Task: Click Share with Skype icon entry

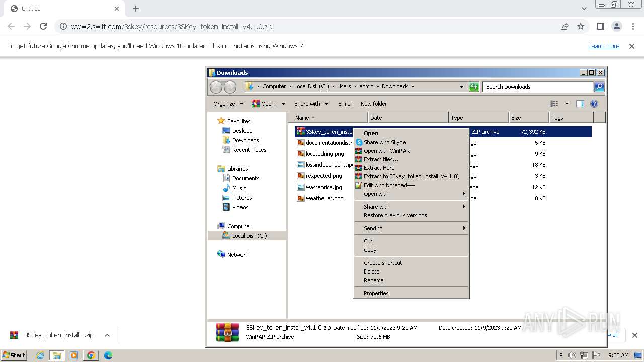Action: click(411, 142)
